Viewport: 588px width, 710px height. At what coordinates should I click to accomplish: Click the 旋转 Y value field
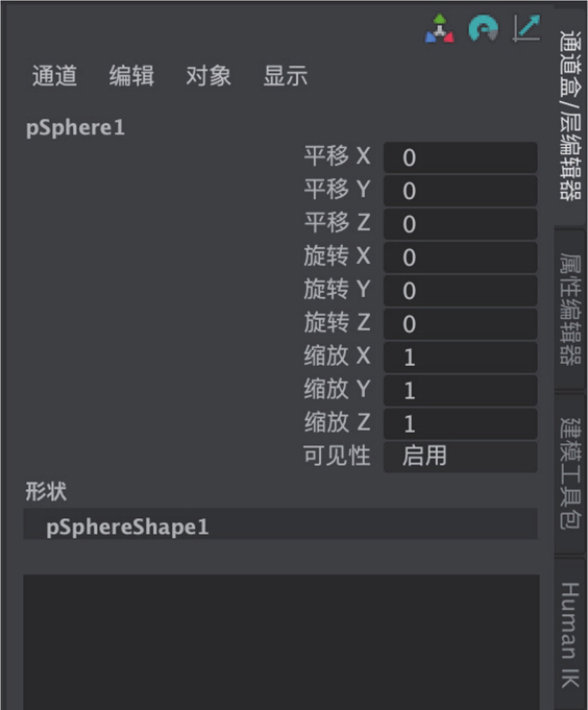pos(460,291)
